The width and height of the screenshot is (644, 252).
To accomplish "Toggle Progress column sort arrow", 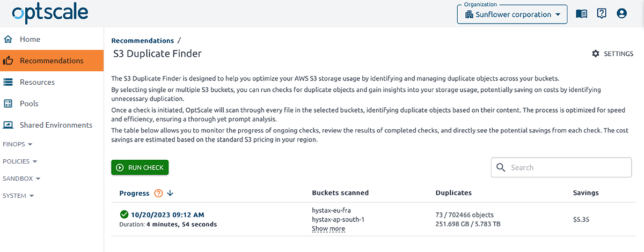I will [170, 193].
